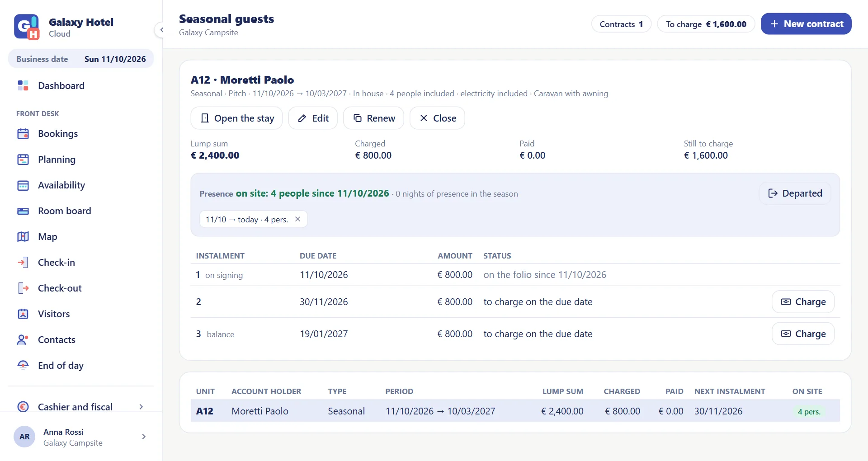The height and width of the screenshot is (461, 868).
Task: Charge instalment 3 balance due 19/01/2027
Action: (803, 334)
